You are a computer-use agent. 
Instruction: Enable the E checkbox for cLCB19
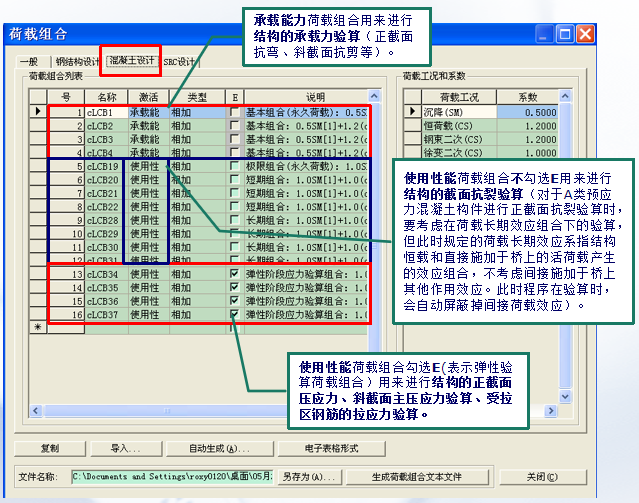[234, 166]
